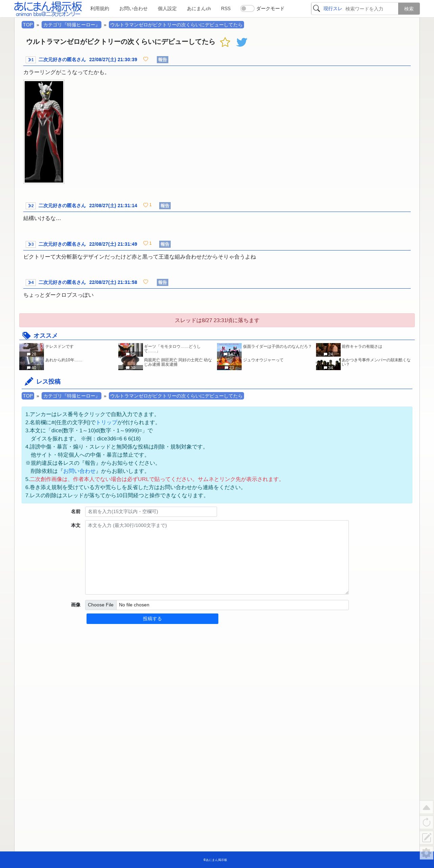Screen dimensions: 434x868
Task: Open recommended thread ジュウオウジャーって
Action: coord(263,360)
